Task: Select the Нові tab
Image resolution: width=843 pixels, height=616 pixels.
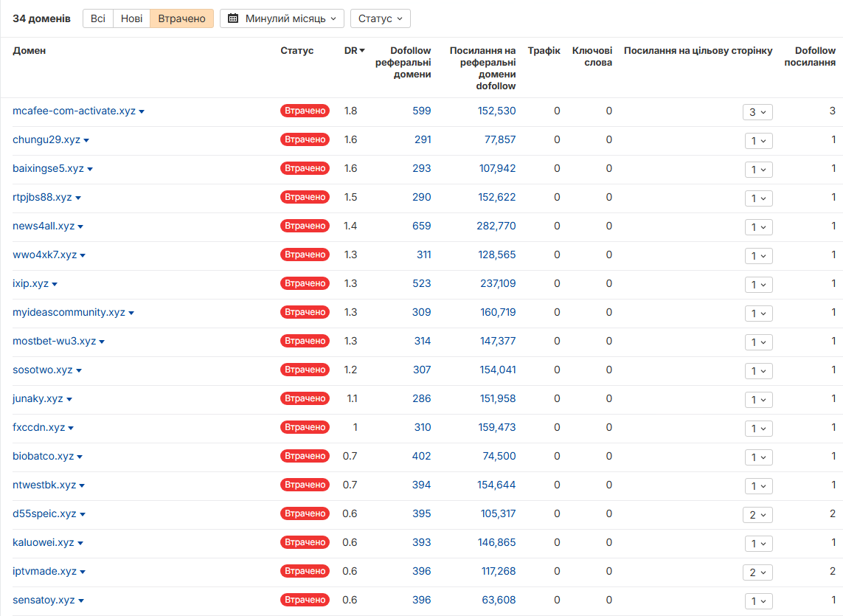Action: click(x=132, y=18)
